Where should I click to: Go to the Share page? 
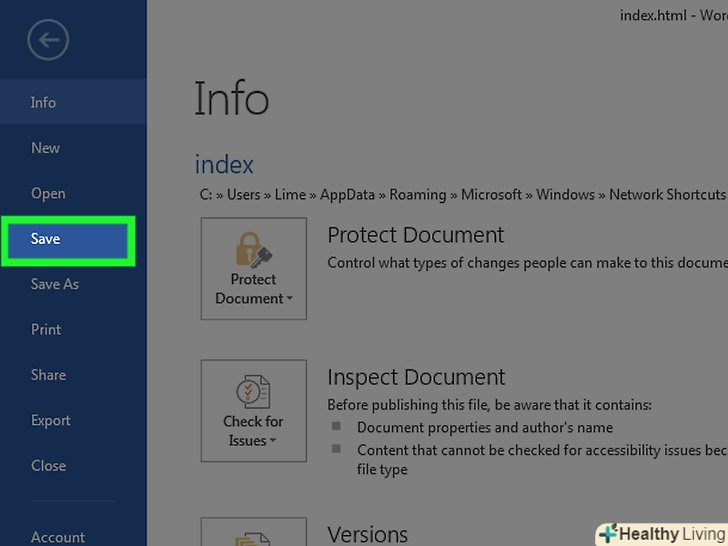click(x=48, y=375)
